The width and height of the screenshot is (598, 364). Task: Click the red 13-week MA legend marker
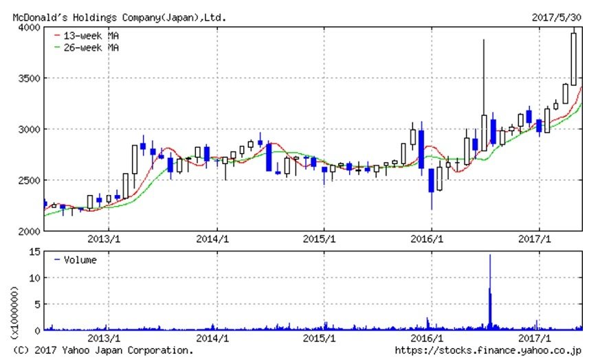pyautogui.click(x=57, y=35)
